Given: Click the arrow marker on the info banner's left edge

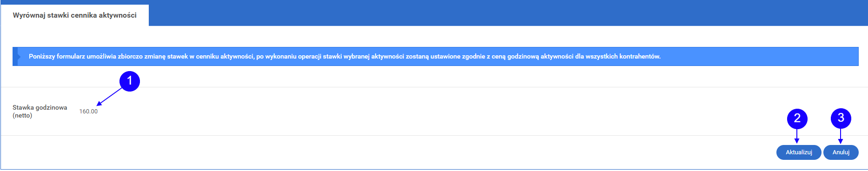Looking at the screenshot, I should tap(17, 56).
